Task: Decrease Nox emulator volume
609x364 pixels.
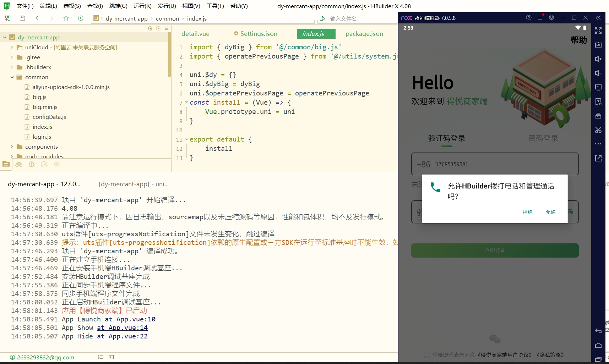Action: (x=598, y=73)
